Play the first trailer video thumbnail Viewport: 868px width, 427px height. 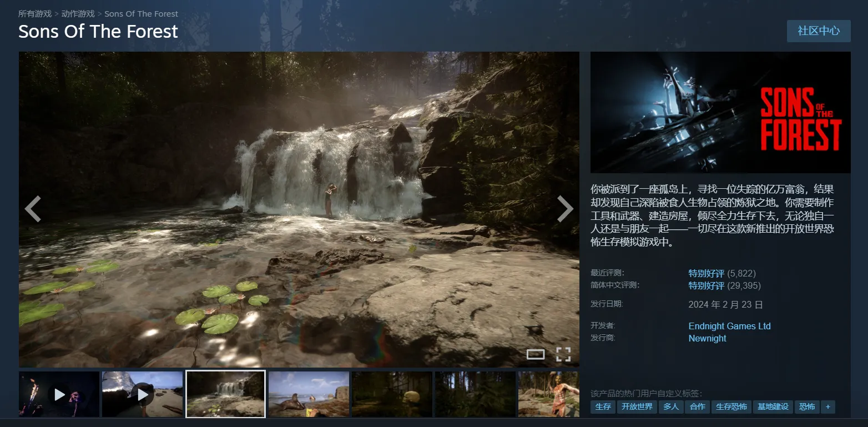coord(59,394)
